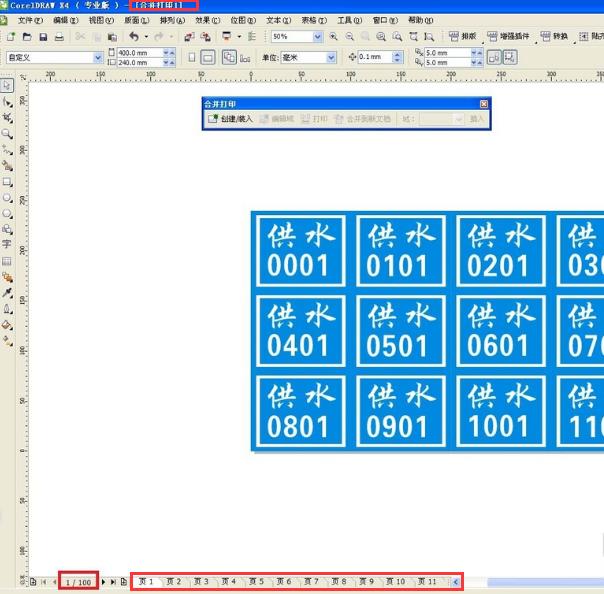Screen dimensions: 604x594
Task: Select the Eyedropper tool
Action: [x=7, y=293]
